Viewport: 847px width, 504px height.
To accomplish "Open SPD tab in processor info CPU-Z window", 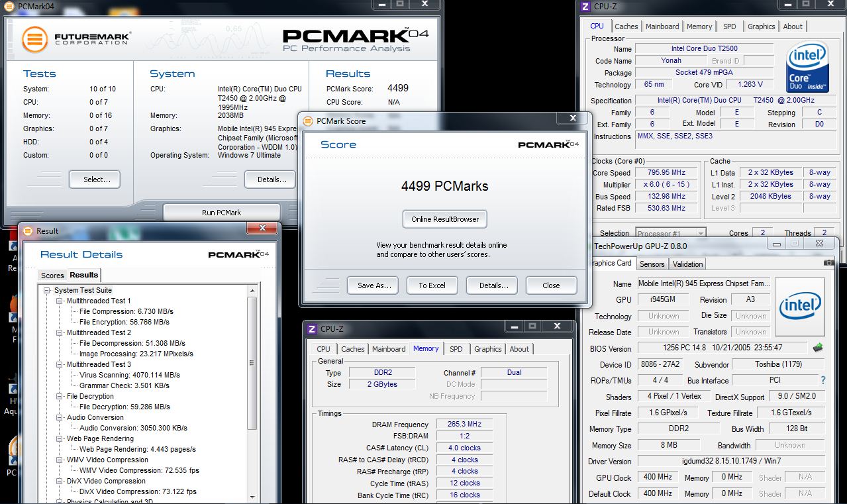I will pyautogui.click(x=729, y=26).
